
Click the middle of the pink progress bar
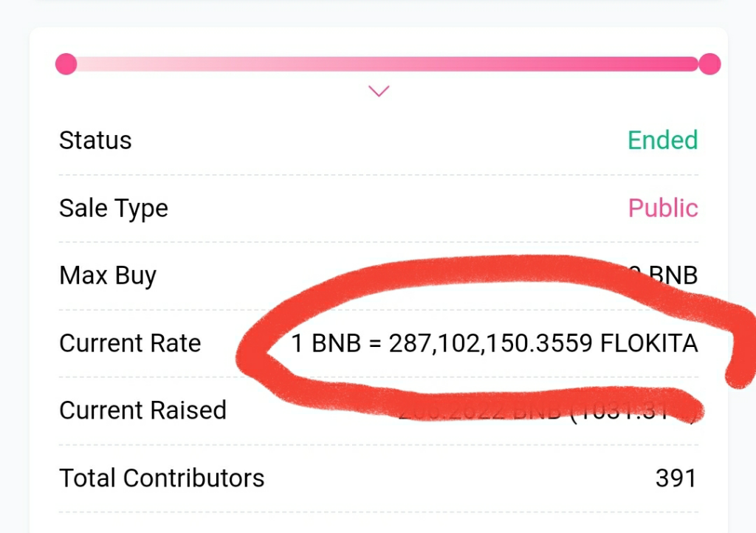click(x=388, y=64)
